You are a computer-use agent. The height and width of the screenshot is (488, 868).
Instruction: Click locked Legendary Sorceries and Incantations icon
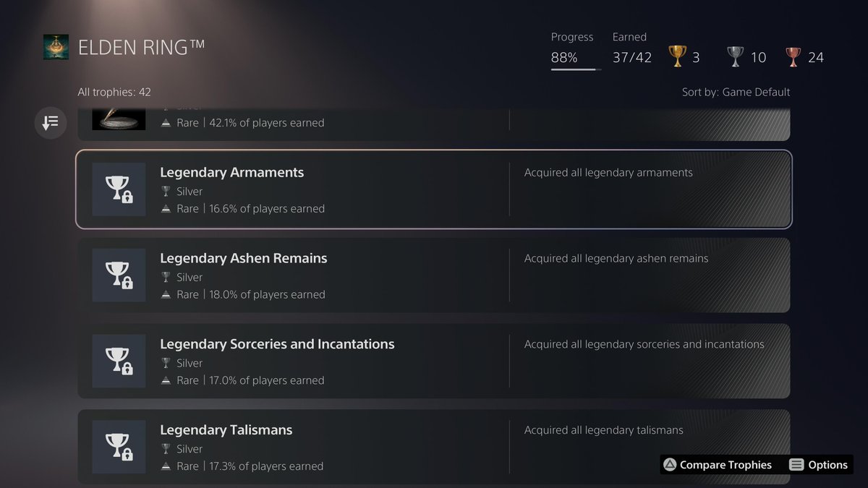click(x=119, y=361)
